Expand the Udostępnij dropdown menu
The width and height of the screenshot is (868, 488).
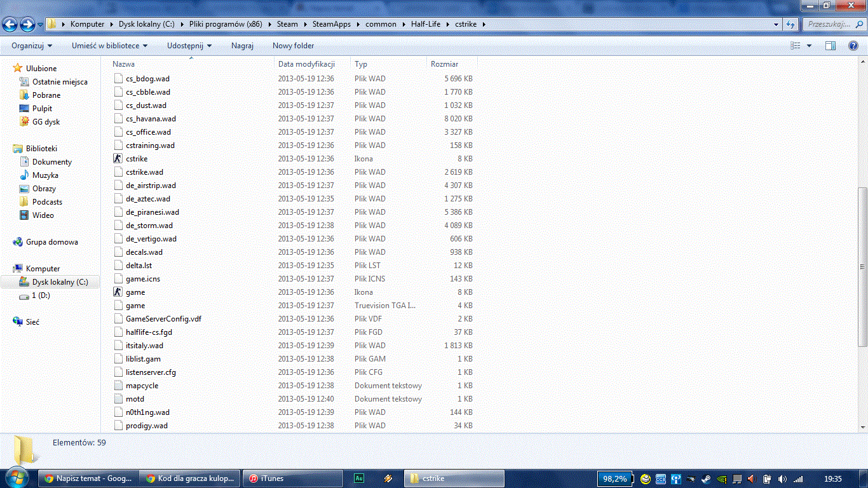coord(189,46)
